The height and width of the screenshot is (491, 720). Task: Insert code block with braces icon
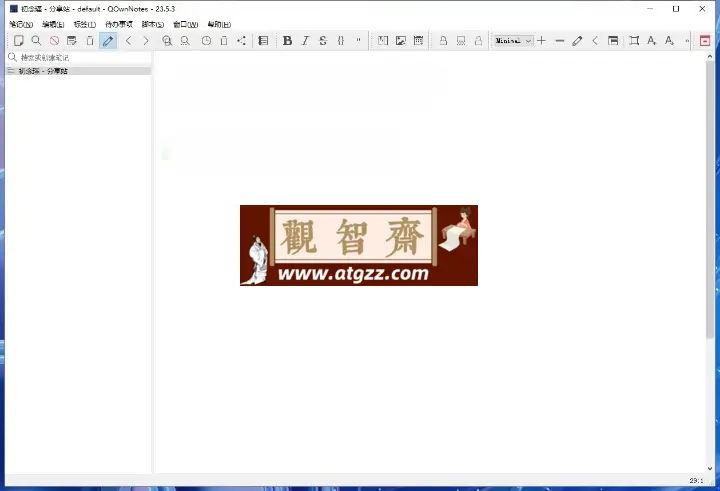(341, 41)
